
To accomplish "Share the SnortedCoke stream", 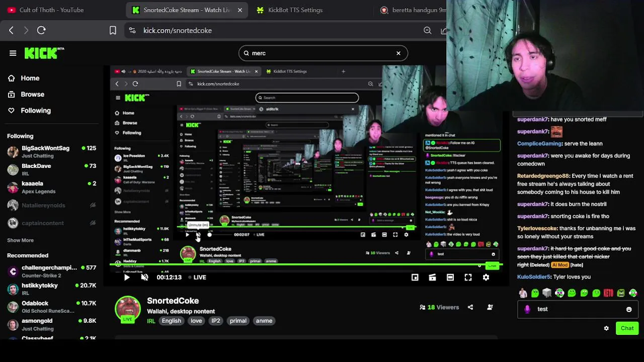I will 470,307.
